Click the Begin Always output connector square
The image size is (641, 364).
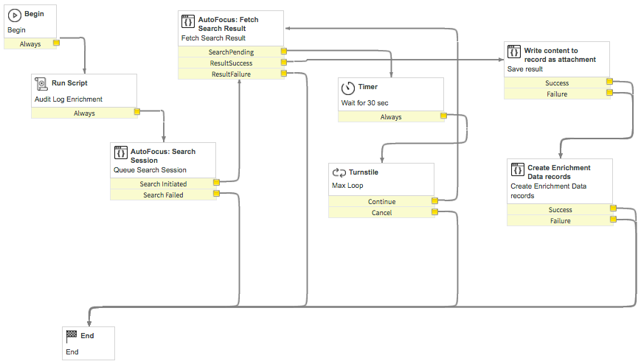coord(56,43)
